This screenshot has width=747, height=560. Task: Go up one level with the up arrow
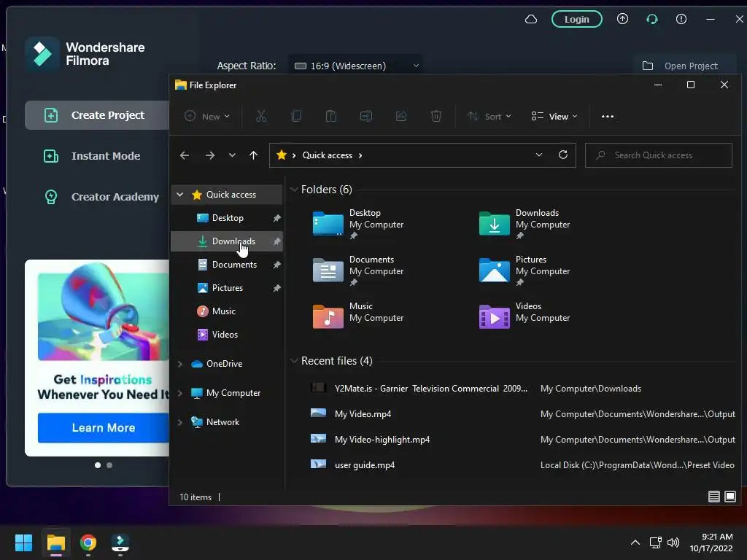[x=253, y=155]
